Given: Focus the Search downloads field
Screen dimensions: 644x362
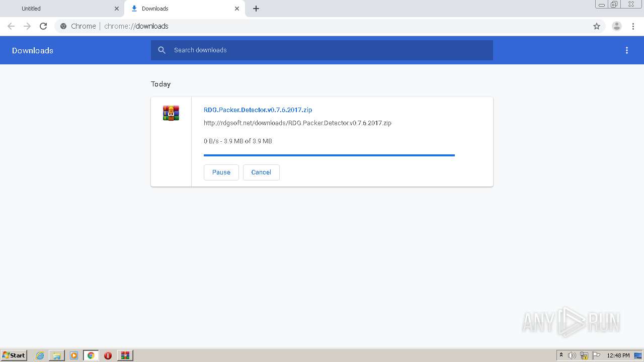Looking at the screenshot, I should coord(322,50).
